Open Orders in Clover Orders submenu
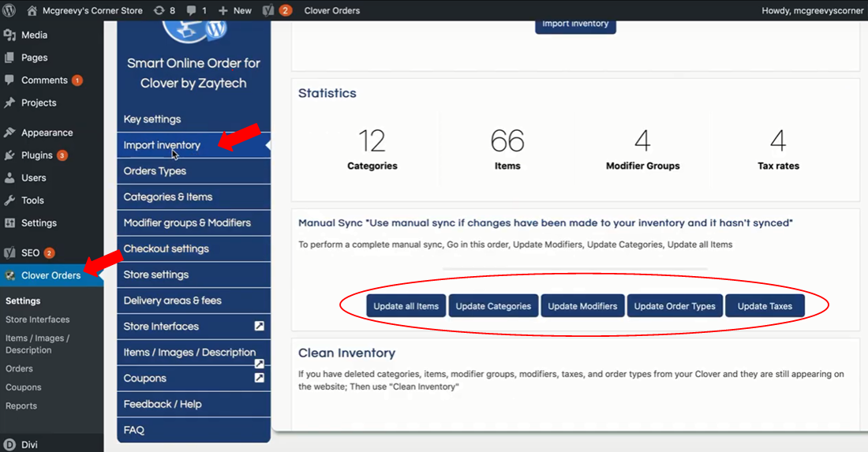 [20, 368]
